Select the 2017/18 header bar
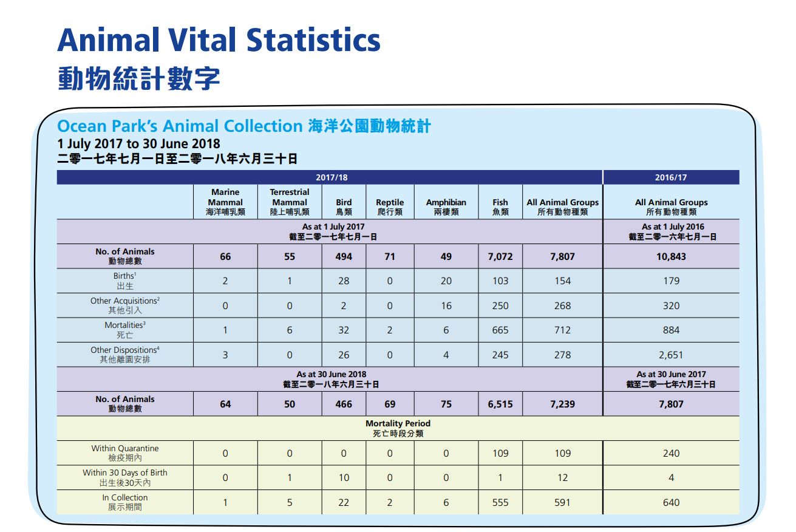 (x=332, y=177)
